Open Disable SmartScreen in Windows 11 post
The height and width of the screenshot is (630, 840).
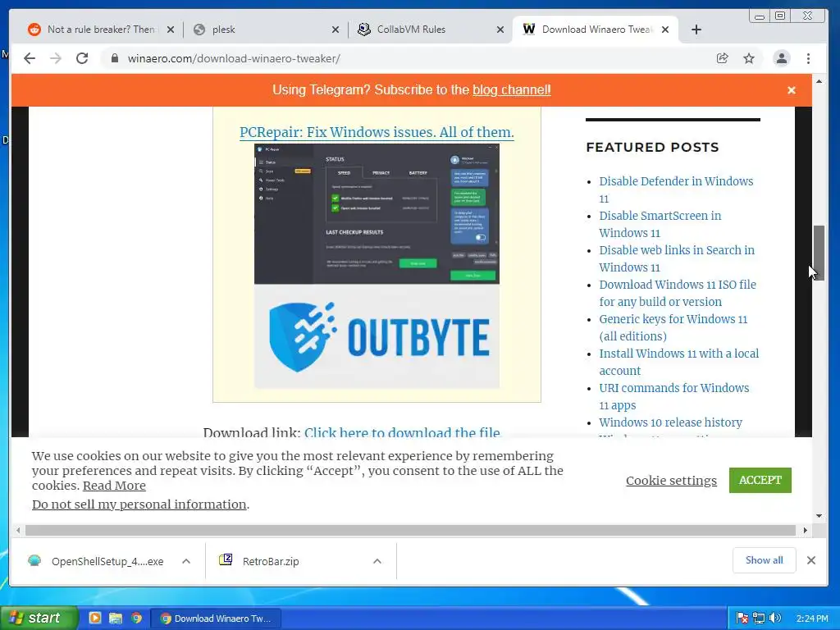click(660, 224)
